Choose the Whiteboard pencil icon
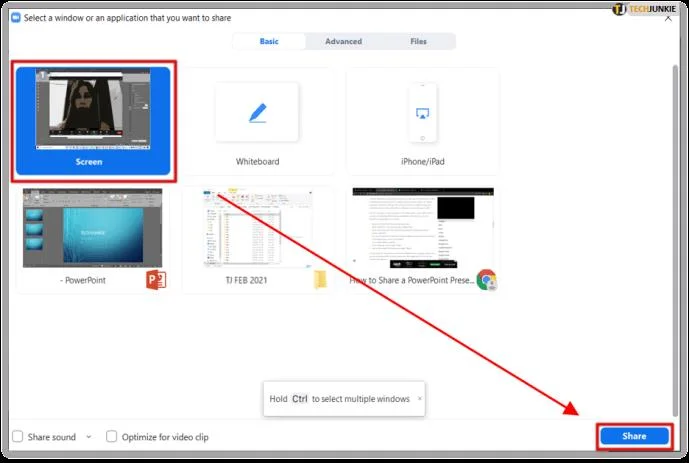 [257, 113]
